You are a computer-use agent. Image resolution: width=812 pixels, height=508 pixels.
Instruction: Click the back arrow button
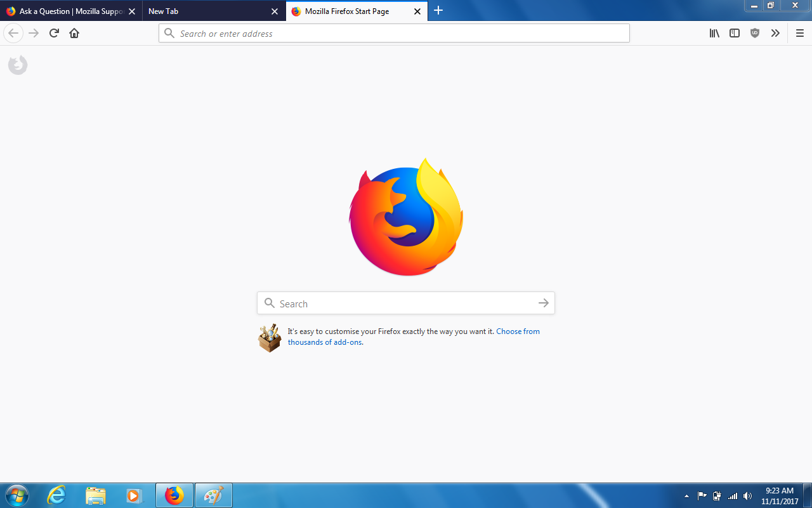tap(13, 33)
